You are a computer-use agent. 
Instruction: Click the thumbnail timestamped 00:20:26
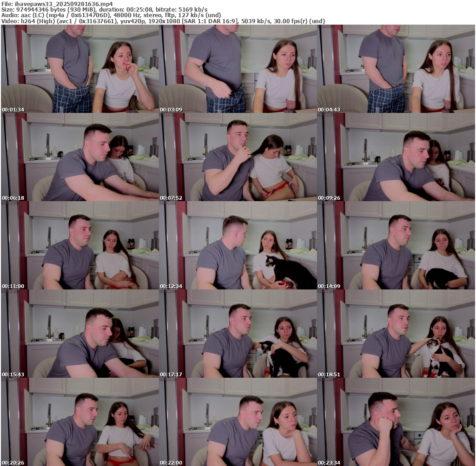[79, 422]
